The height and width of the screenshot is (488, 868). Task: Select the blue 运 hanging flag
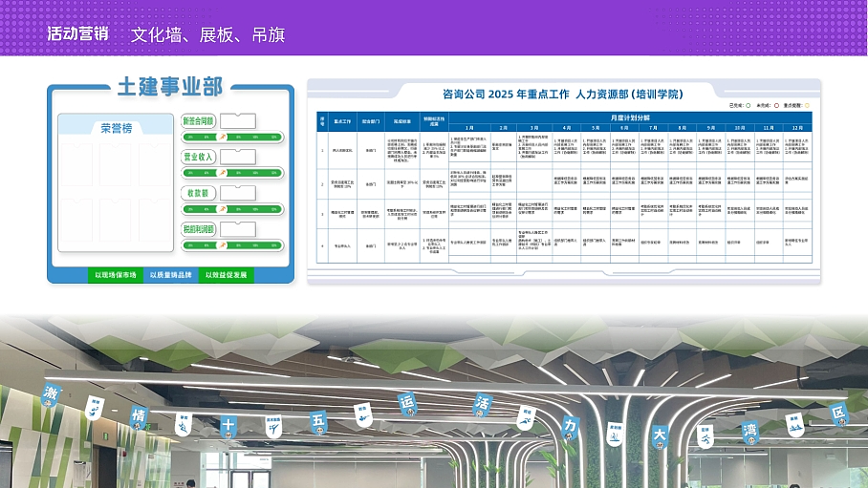coord(407,403)
